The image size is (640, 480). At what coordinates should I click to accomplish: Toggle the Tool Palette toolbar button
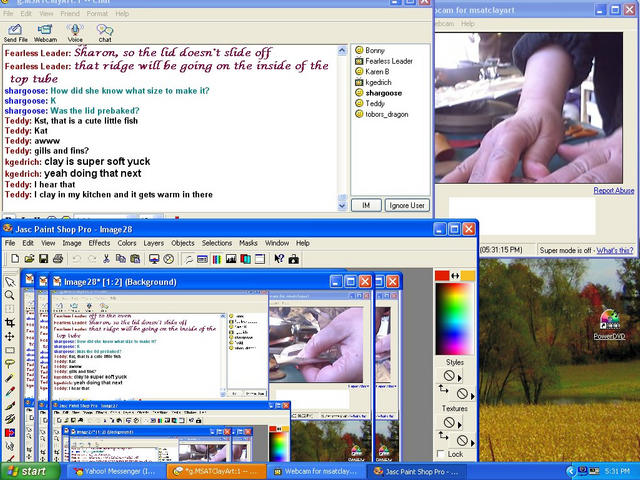[188, 259]
